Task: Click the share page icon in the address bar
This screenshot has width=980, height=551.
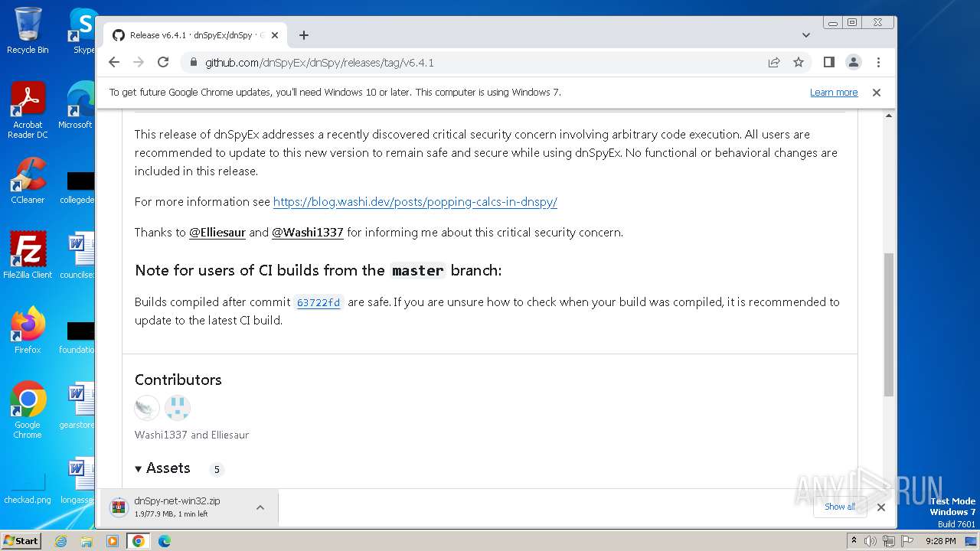Action: pos(774,63)
